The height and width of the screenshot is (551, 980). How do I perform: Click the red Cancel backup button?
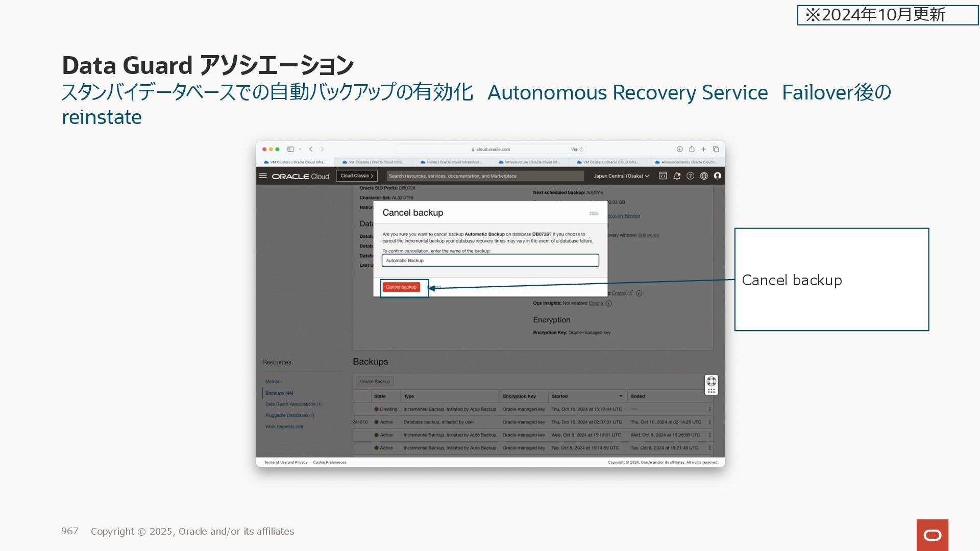click(x=401, y=287)
